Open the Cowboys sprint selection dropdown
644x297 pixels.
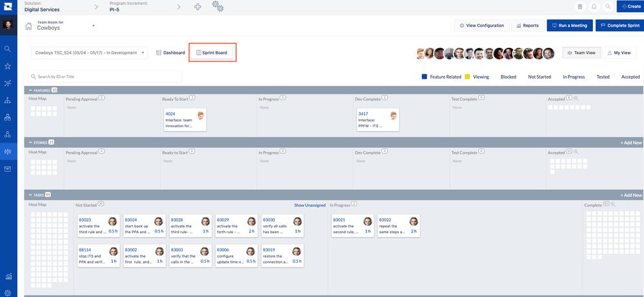[89, 53]
